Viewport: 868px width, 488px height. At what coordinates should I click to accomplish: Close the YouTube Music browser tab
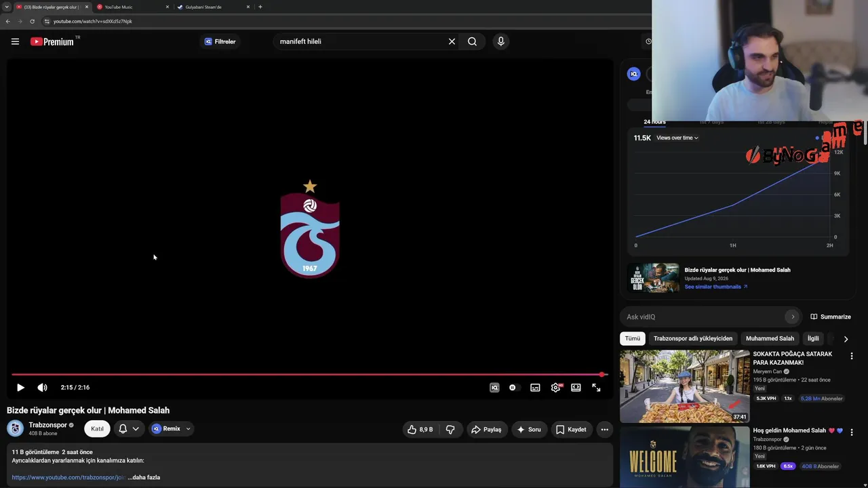tap(167, 7)
